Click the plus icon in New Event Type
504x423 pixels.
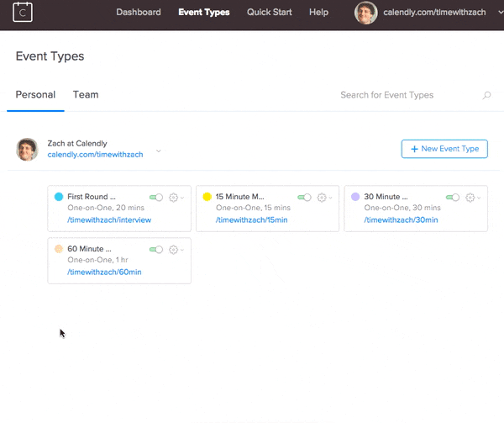pos(414,149)
